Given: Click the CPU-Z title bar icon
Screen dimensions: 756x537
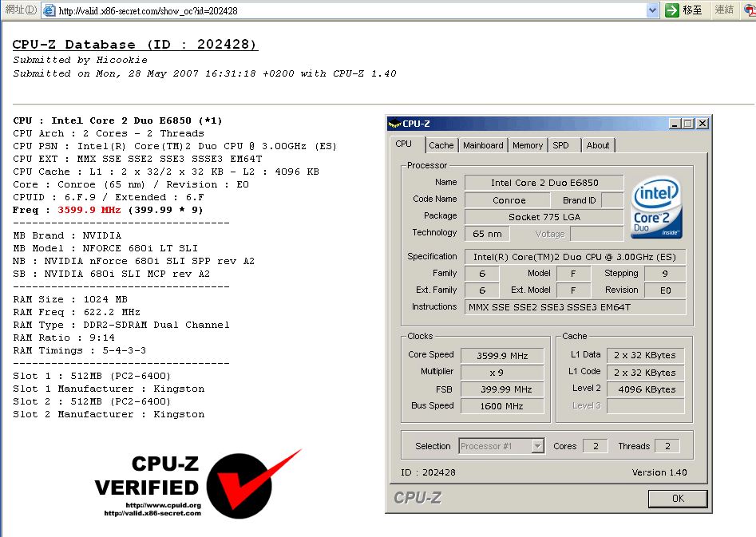Looking at the screenshot, I should click(394, 124).
